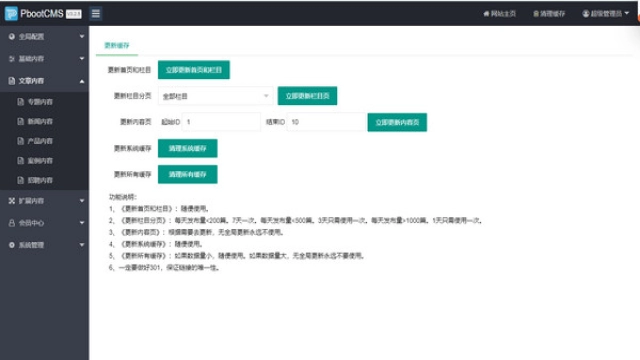Expand the 会员中心 menu arrow
Screen dimensions: 640x360
point(82,223)
